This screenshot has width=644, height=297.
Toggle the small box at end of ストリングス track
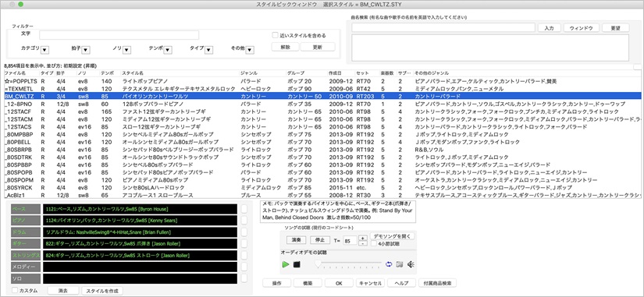pos(244,255)
